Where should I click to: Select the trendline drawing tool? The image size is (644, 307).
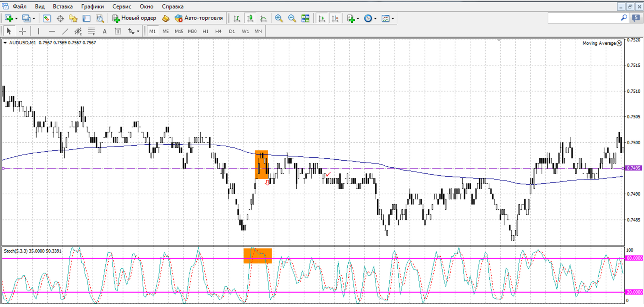(x=65, y=31)
